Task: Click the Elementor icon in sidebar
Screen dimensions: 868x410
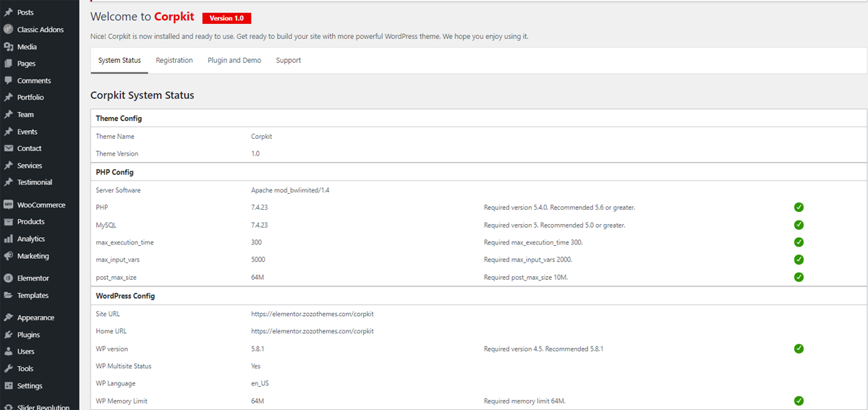Action: [x=9, y=278]
